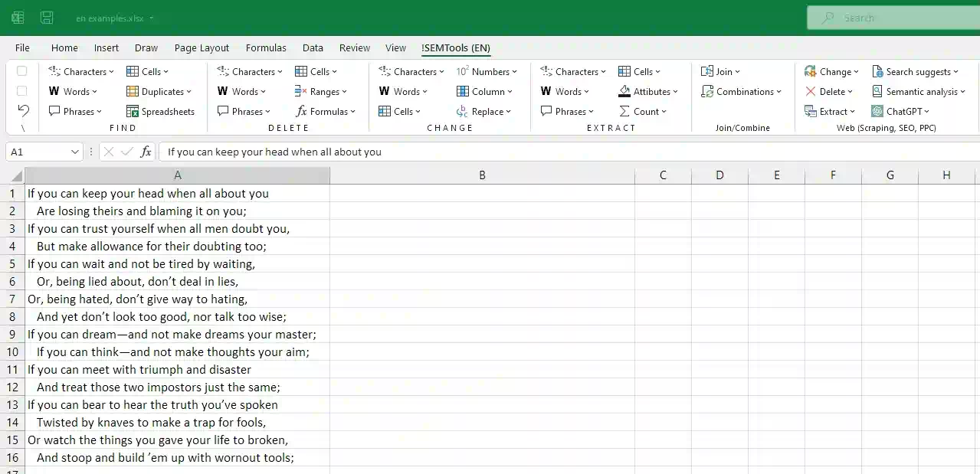Viewport: 980px width, 474px height.
Task: Expand Extract Phrases dropdown
Action: (592, 112)
